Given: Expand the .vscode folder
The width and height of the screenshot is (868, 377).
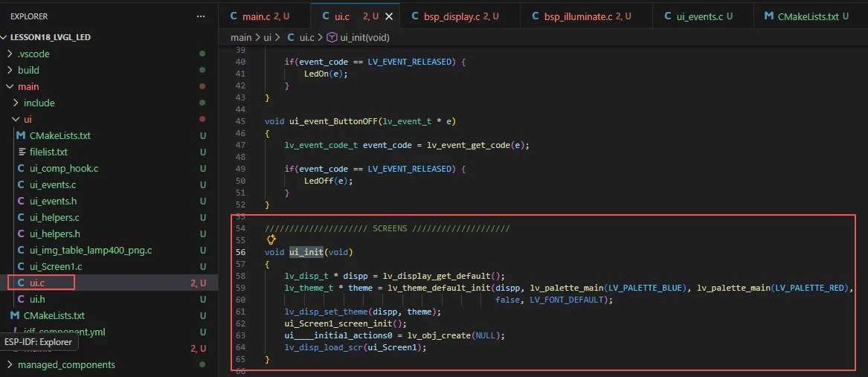Looking at the screenshot, I should pos(10,54).
